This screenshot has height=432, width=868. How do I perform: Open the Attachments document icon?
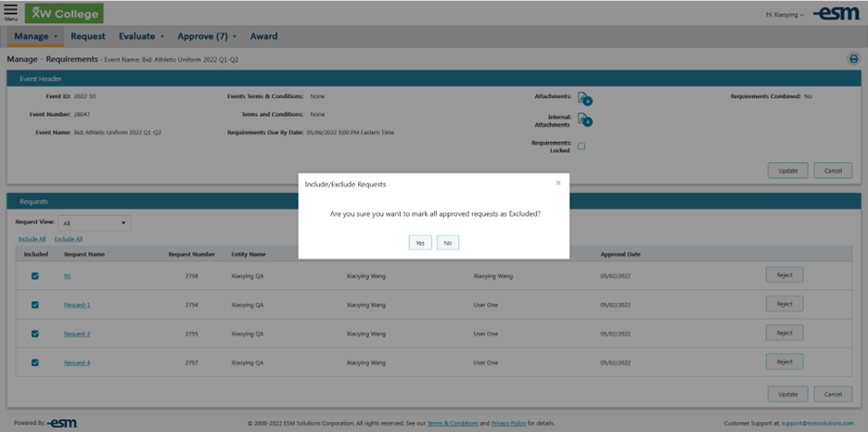[x=584, y=98]
